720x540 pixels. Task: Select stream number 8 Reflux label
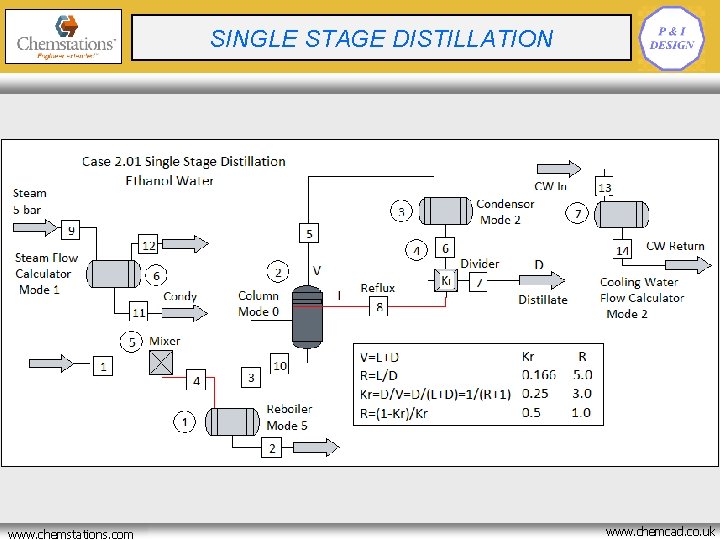click(379, 306)
